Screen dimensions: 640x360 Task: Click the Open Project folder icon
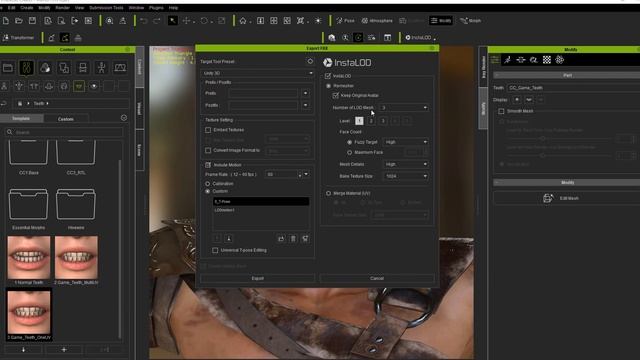point(19,20)
